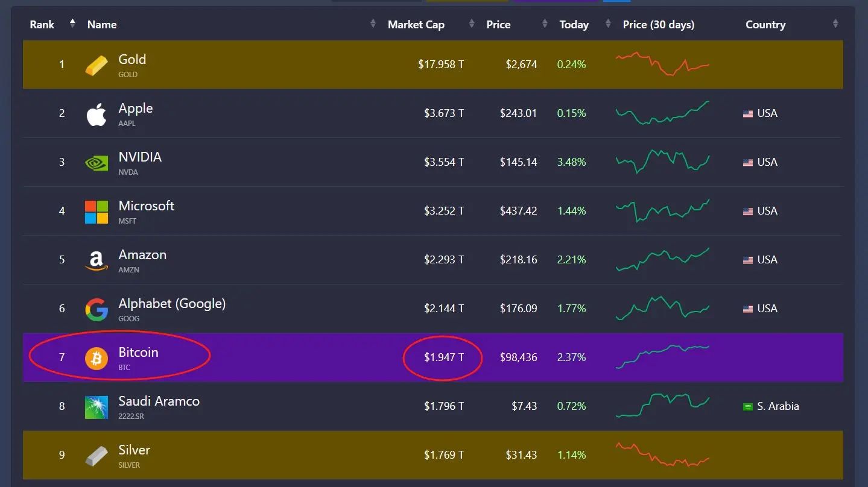Click the Saudi Aramco logo icon
The image size is (868, 487).
pos(97,407)
